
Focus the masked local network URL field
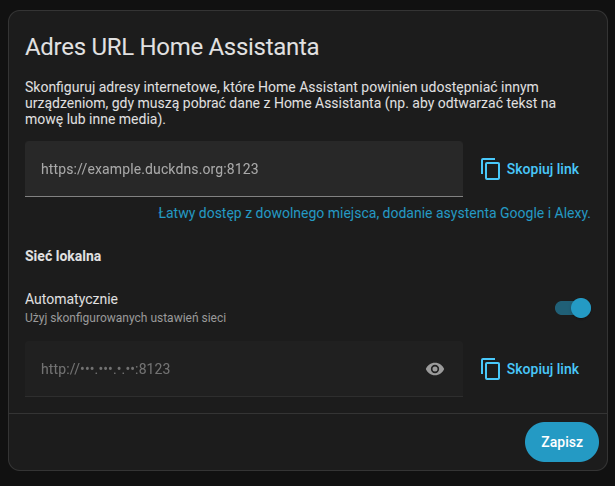tap(220, 369)
